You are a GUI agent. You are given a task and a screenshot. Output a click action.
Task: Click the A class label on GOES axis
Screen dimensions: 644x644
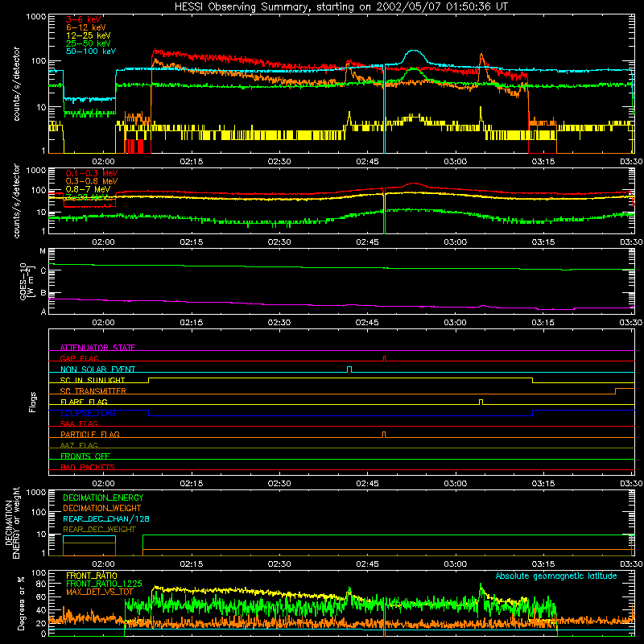(x=43, y=312)
